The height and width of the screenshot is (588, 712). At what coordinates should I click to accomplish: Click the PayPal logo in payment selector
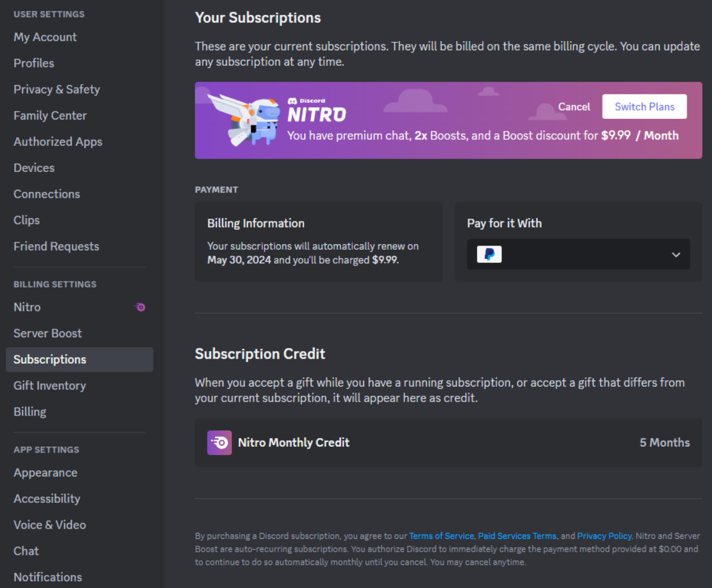pyautogui.click(x=489, y=254)
